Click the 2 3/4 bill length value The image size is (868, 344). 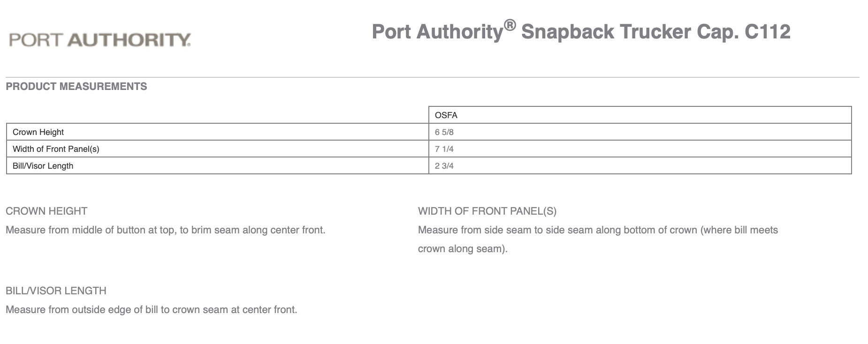444,166
